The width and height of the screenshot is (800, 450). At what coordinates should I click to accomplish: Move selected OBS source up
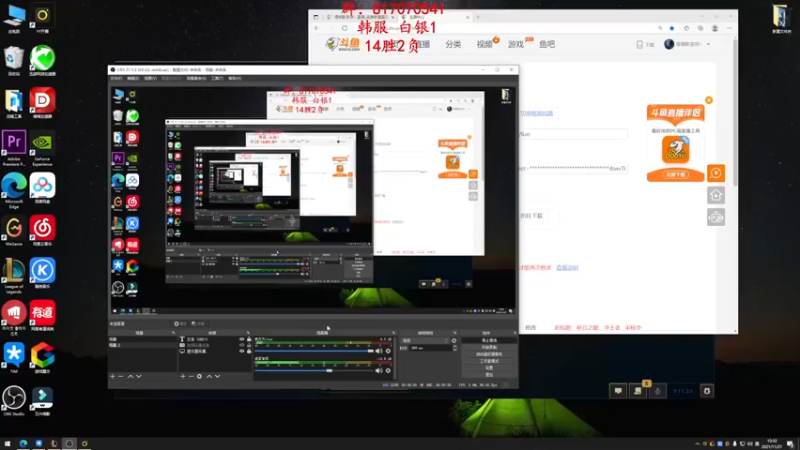[209, 377]
